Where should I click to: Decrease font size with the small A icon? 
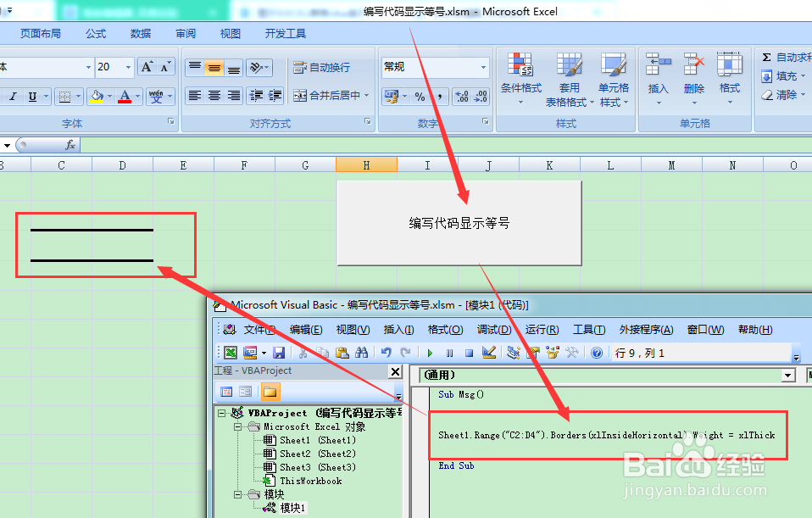[x=166, y=67]
